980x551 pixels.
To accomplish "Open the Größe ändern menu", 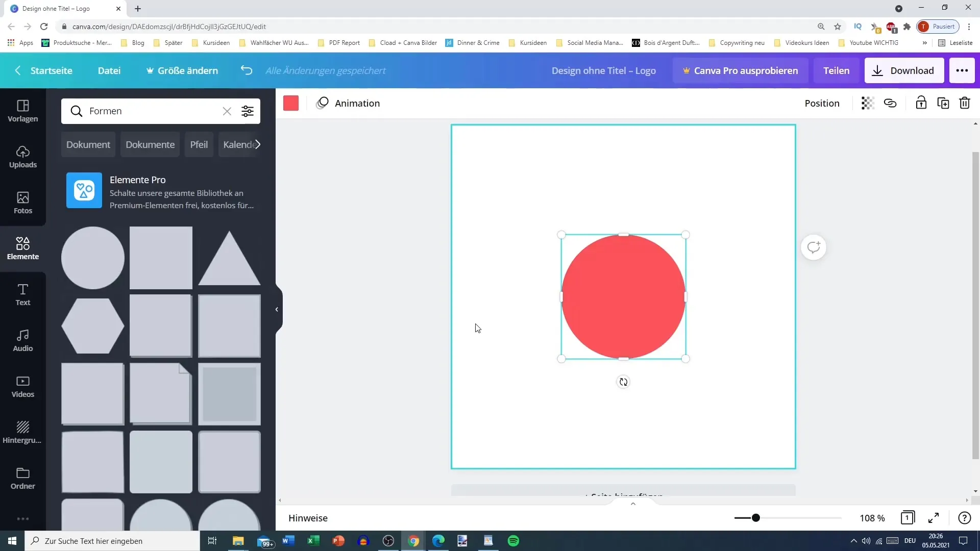I will pos(182,70).
